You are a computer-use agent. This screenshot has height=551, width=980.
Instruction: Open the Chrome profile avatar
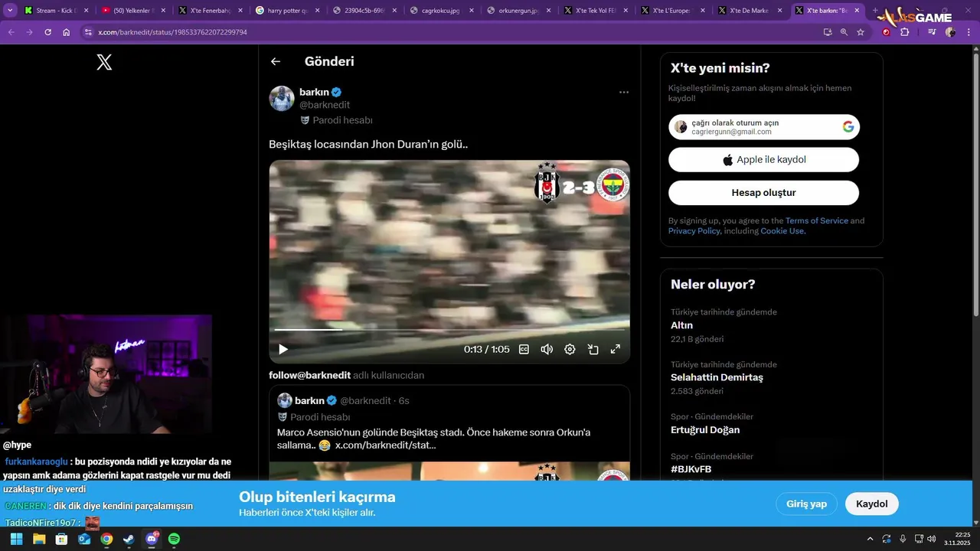950,32
